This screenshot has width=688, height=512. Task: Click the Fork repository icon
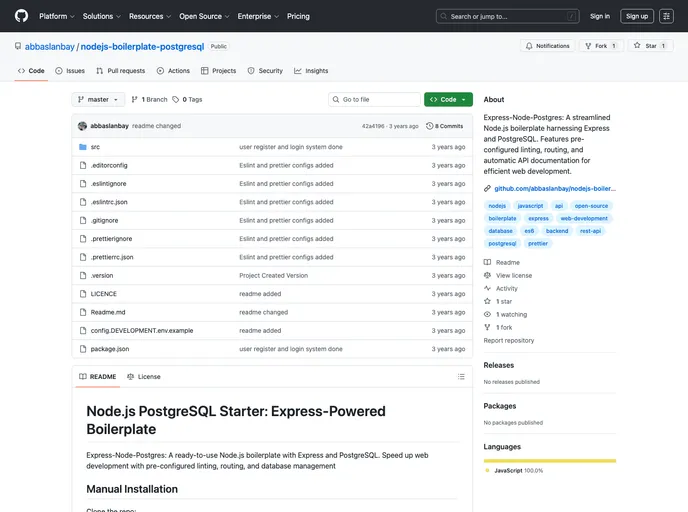pyautogui.click(x=586, y=46)
